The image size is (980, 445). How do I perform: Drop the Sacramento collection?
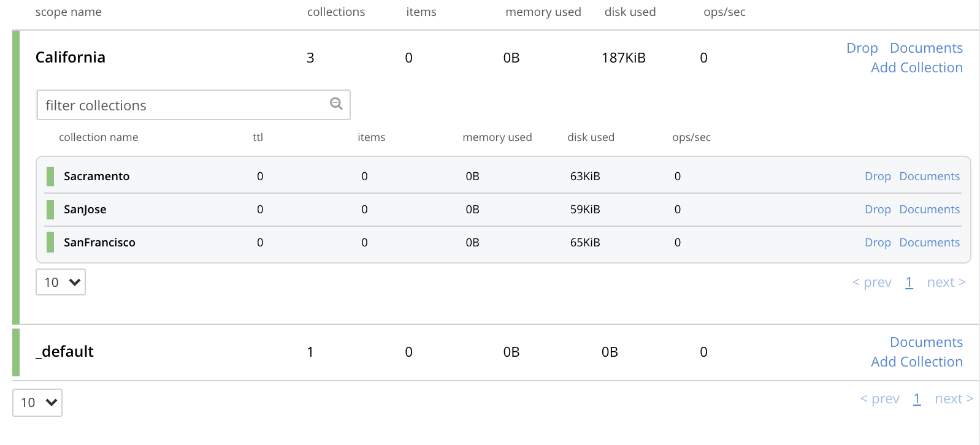click(877, 177)
